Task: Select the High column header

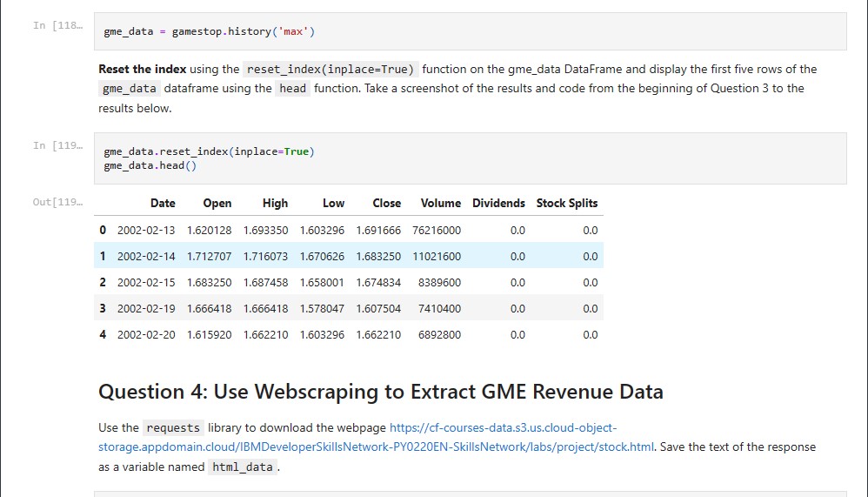Action: coord(275,204)
